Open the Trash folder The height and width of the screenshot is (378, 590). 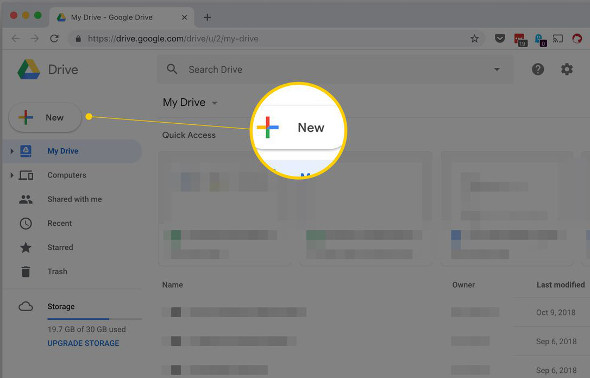[57, 272]
